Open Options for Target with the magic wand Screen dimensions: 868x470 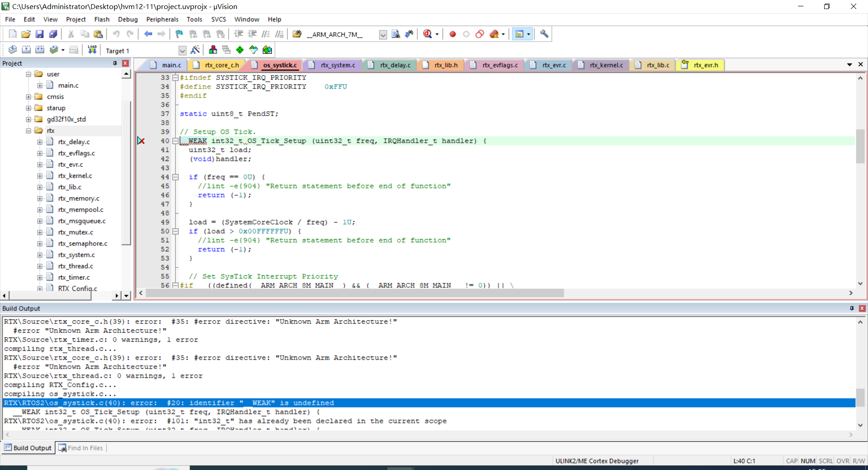[195, 50]
